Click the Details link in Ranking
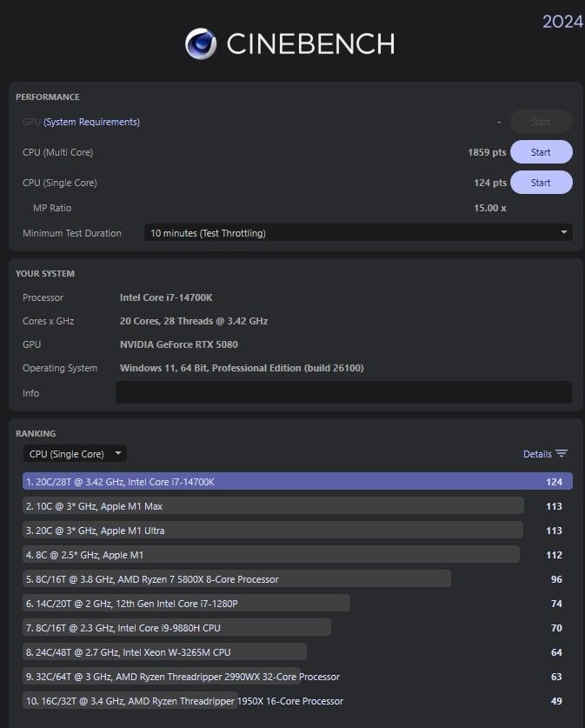The height and width of the screenshot is (728, 585). pos(537,454)
